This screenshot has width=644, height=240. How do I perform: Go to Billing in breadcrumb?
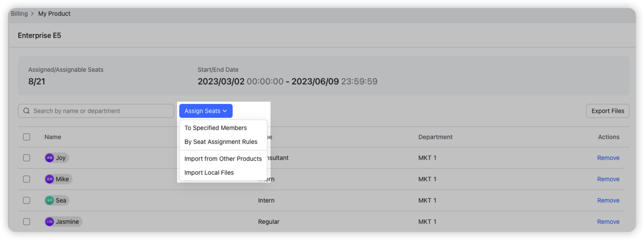click(x=19, y=13)
